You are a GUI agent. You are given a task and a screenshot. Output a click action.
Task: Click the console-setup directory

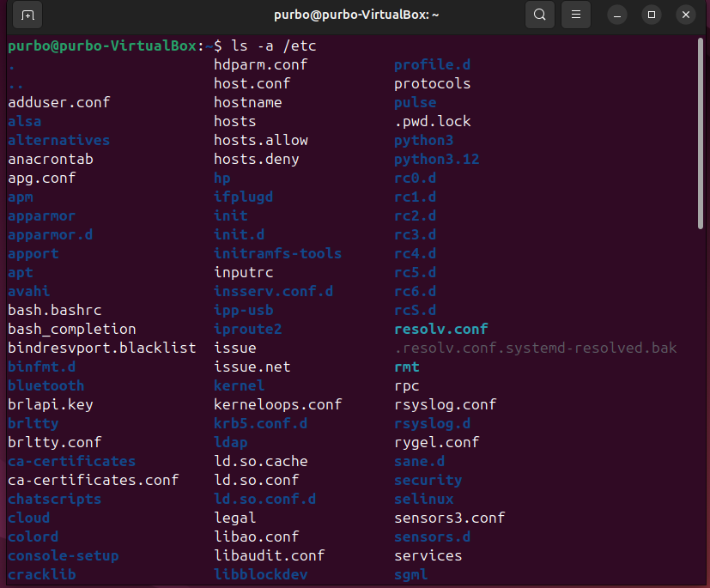(x=64, y=555)
